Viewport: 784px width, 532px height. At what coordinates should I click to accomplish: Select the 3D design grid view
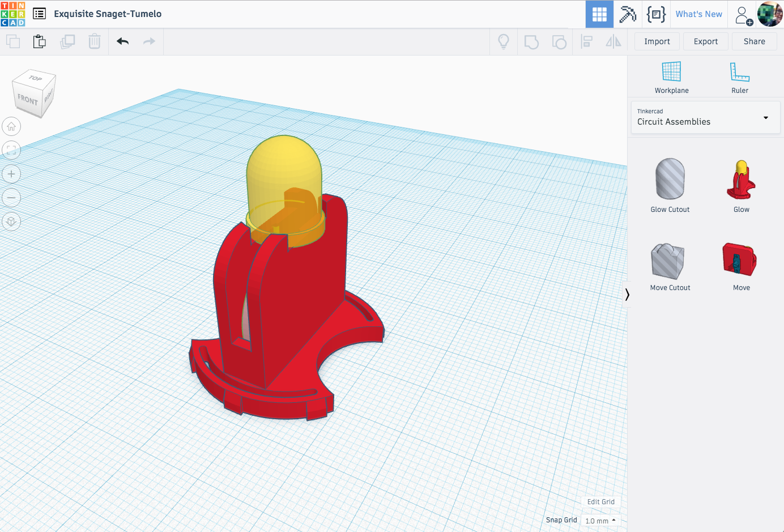[x=599, y=14]
